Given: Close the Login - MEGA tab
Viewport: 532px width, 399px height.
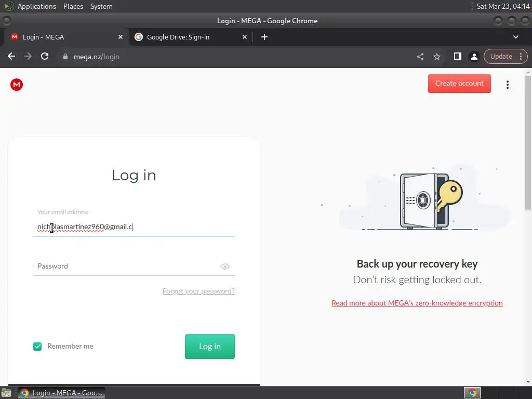Looking at the screenshot, I should click(121, 37).
